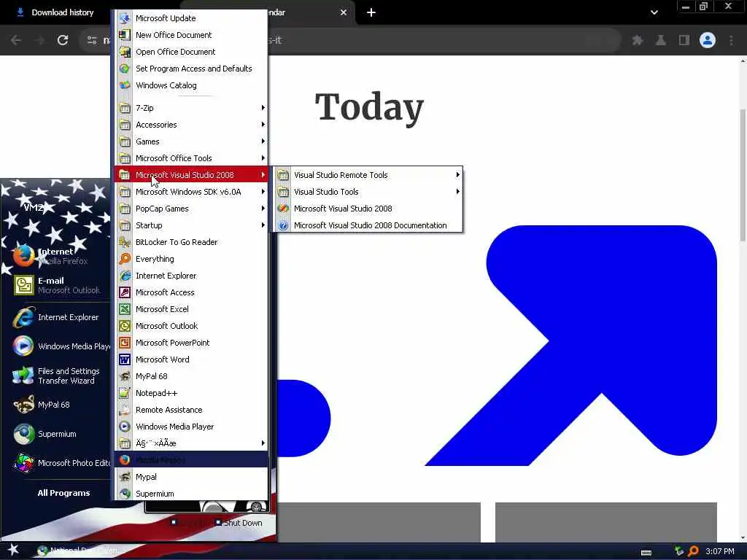Screen dimensions: 747x560
Task: Open Windows Catalog entry
Action: tap(191, 85)
